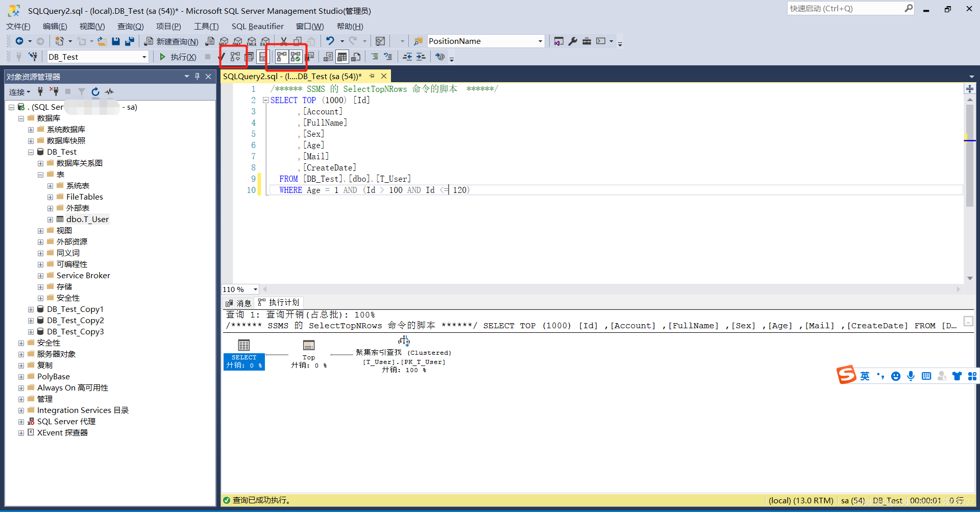The image size is (980, 512).
Task: Open the 工具(T) menu
Action: coord(206,26)
